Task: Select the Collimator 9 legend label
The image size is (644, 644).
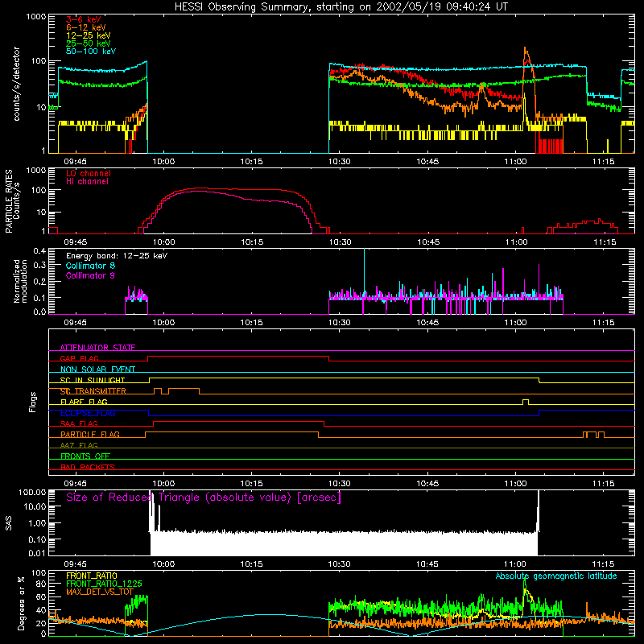Action: click(x=90, y=275)
